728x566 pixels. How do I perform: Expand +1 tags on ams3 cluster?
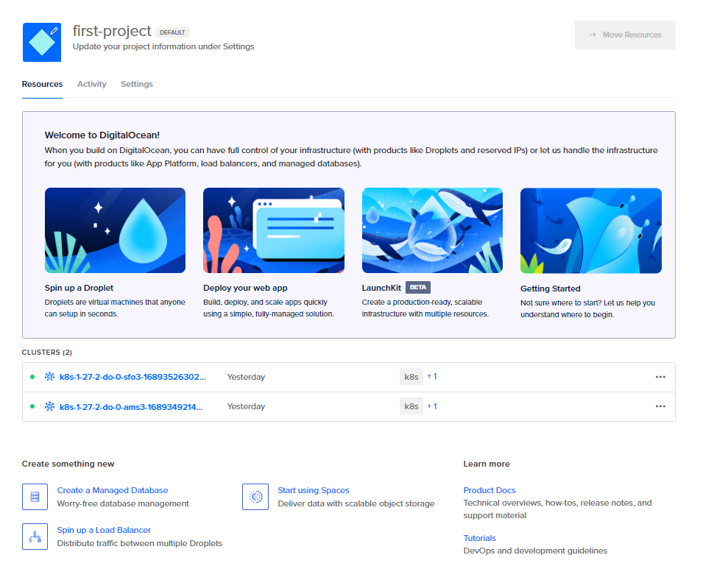(432, 406)
